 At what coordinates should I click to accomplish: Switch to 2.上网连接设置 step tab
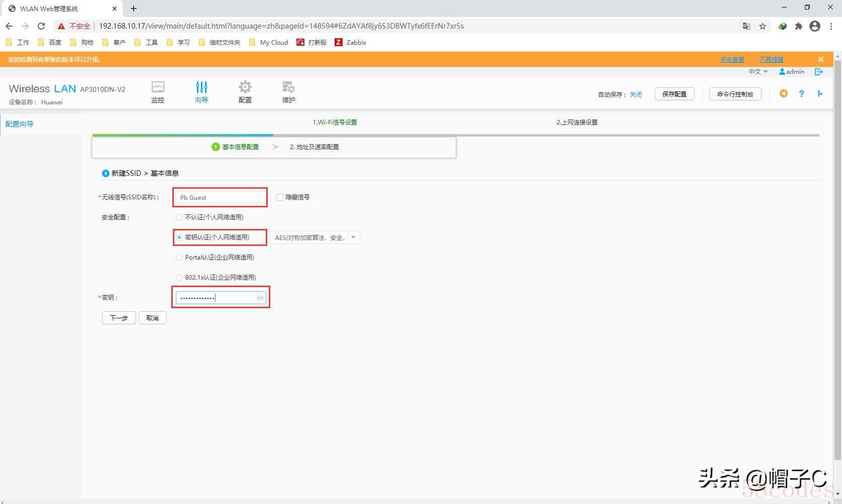(577, 122)
